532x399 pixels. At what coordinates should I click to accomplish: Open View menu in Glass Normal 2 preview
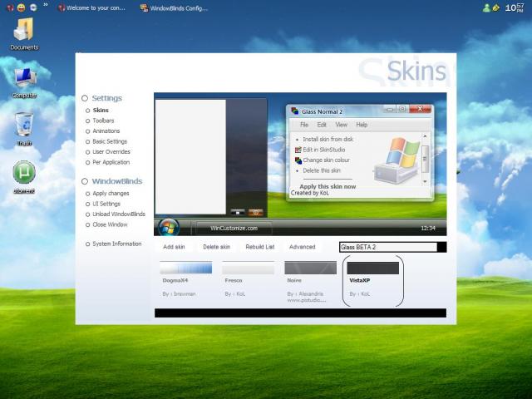(x=342, y=125)
